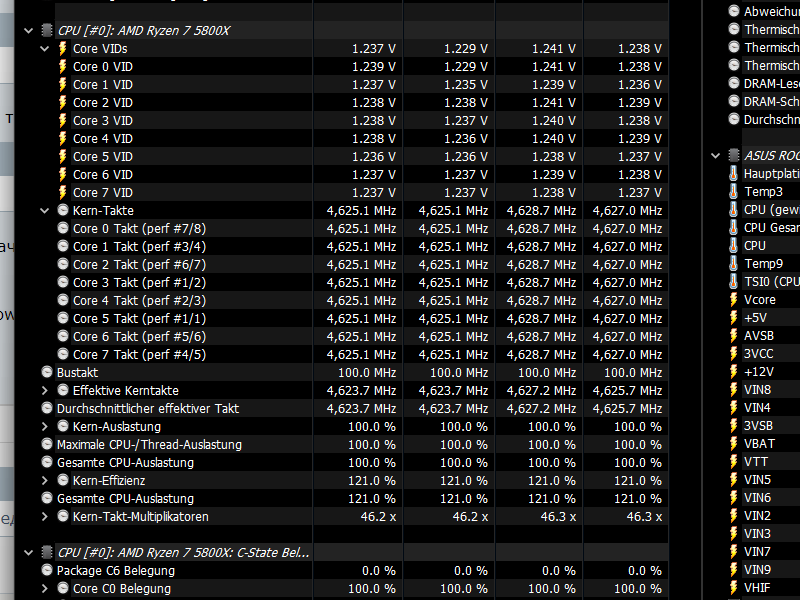Click the clock icon of Kern-Takte
The width and height of the screenshot is (800, 600).
[x=63, y=210]
